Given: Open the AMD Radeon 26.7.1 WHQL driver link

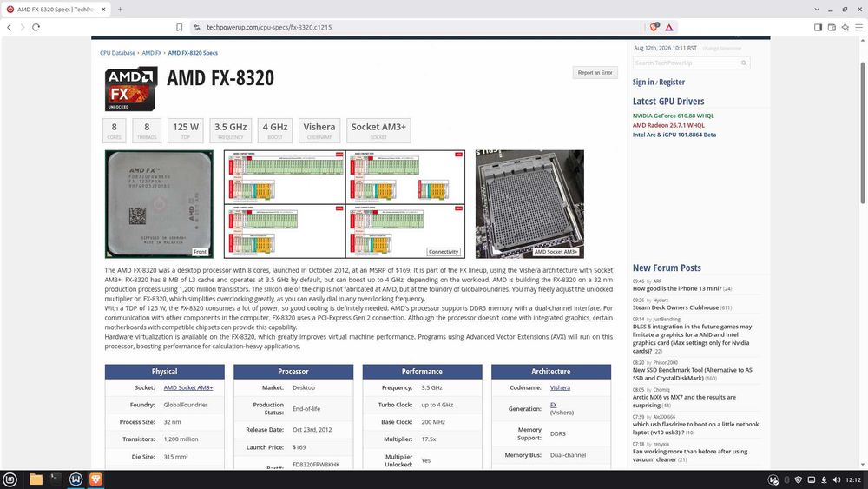Looking at the screenshot, I should point(668,125).
